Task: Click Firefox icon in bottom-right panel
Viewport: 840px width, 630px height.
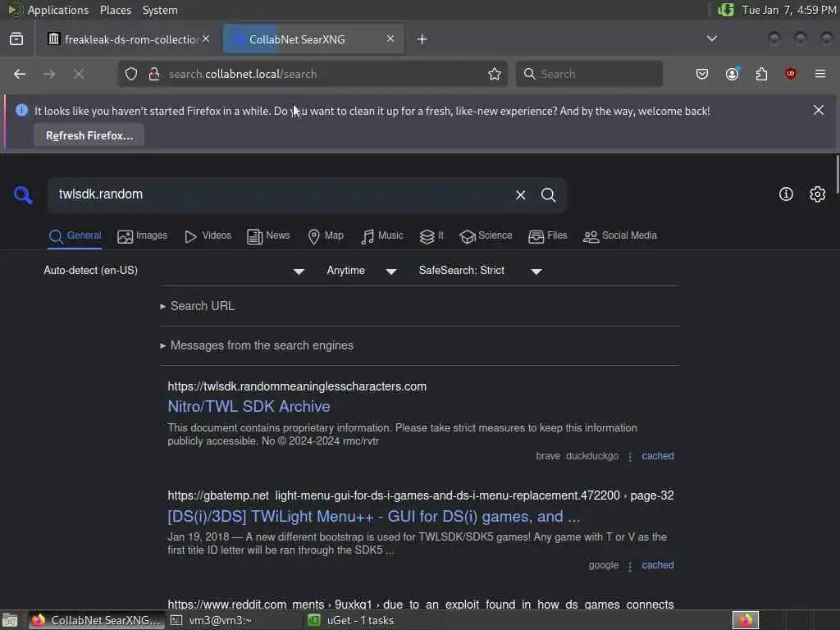Action: pos(745,620)
